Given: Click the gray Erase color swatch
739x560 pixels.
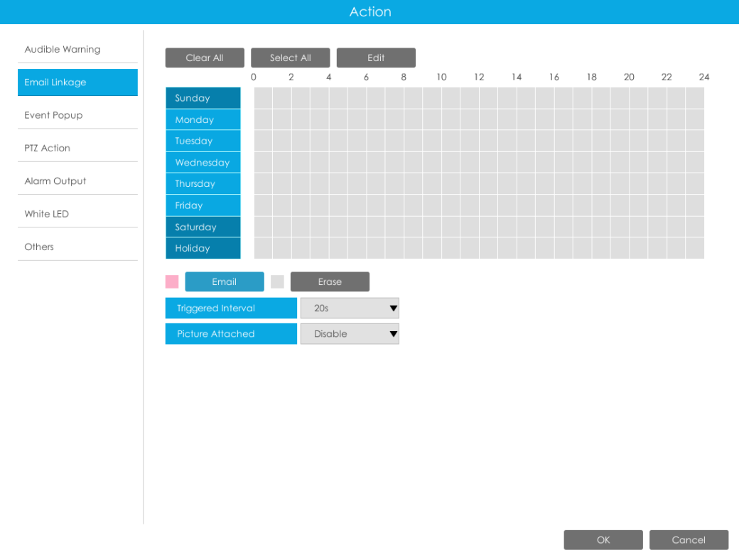Looking at the screenshot, I should tap(278, 282).
